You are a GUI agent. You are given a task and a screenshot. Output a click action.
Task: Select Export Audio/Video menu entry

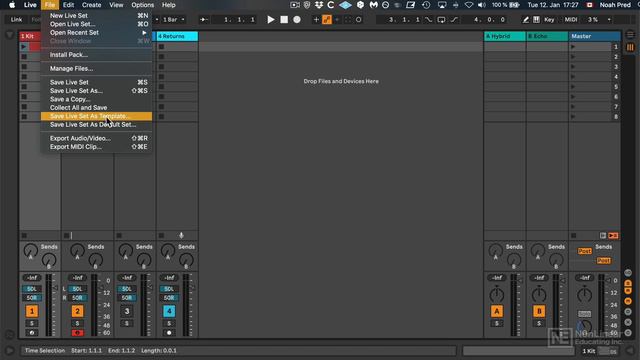pyautogui.click(x=96, y=138)
